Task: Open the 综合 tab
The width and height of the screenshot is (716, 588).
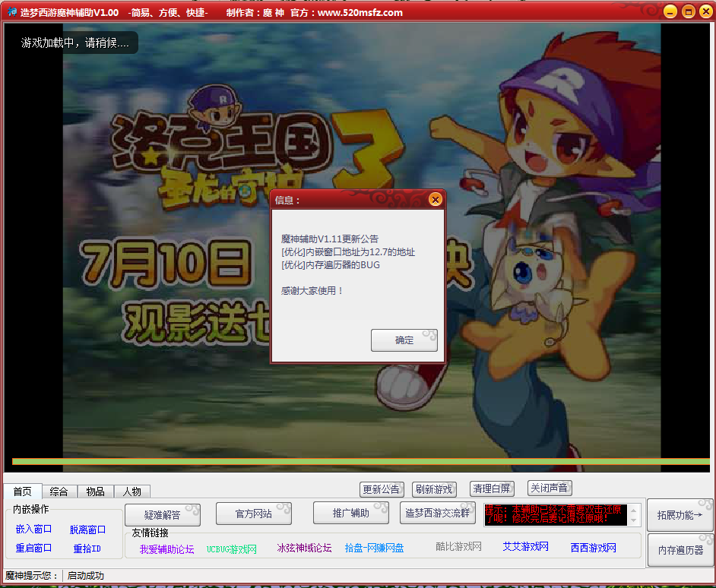Action: click(59, 492)
